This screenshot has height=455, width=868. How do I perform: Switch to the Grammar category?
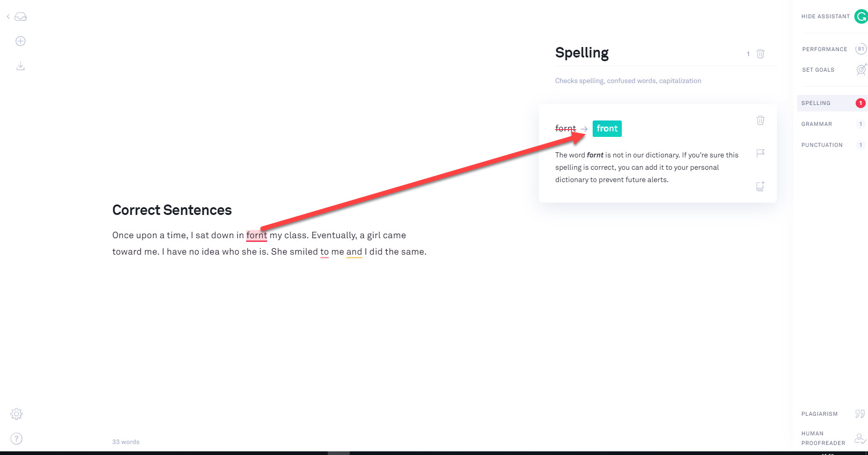pyautogui.click(x=817, y=124)
